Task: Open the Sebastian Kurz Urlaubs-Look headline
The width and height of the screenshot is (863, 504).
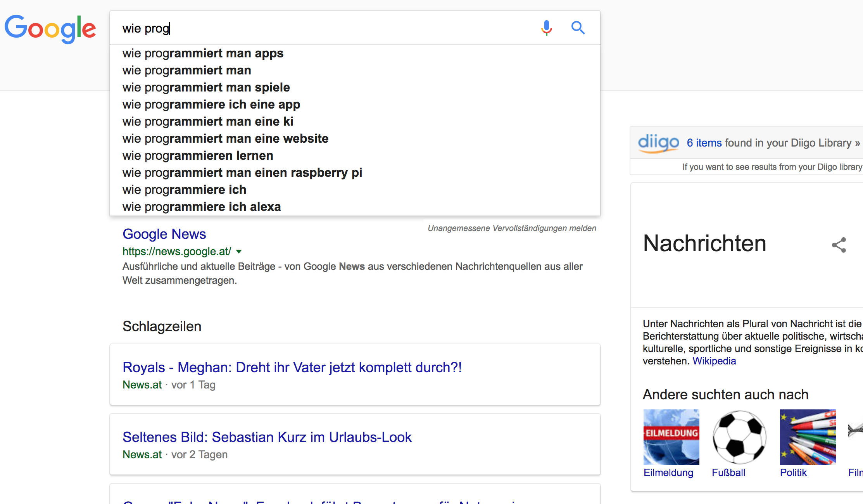Action: (x=267, y=437)
